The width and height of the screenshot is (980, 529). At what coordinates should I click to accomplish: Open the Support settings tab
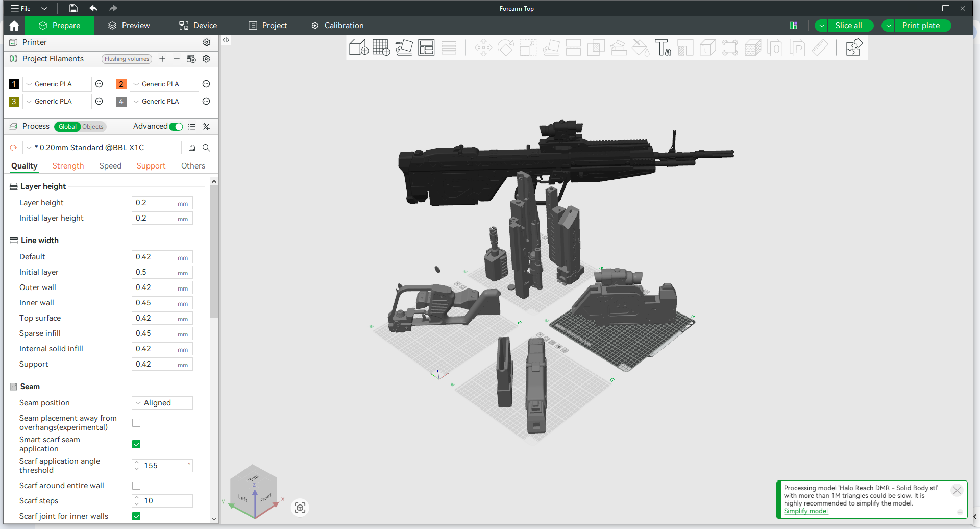pyautogui.click(x=151, y=166)
